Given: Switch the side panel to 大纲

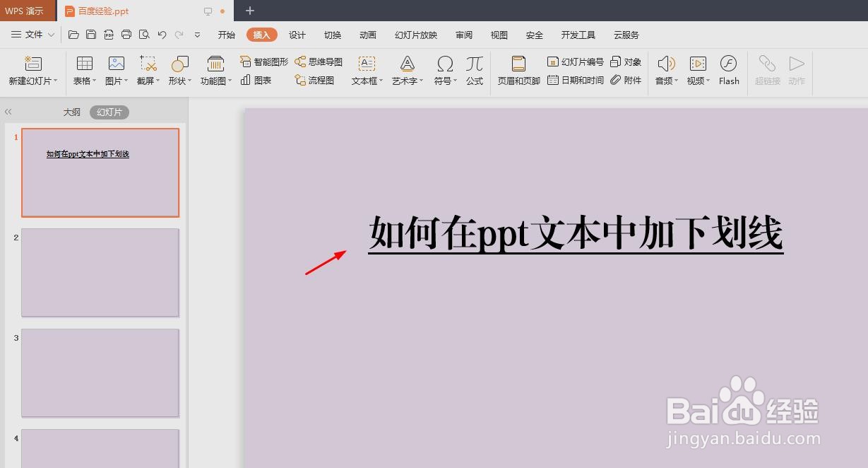Looking at the screenshot, I should pos(71,112).
